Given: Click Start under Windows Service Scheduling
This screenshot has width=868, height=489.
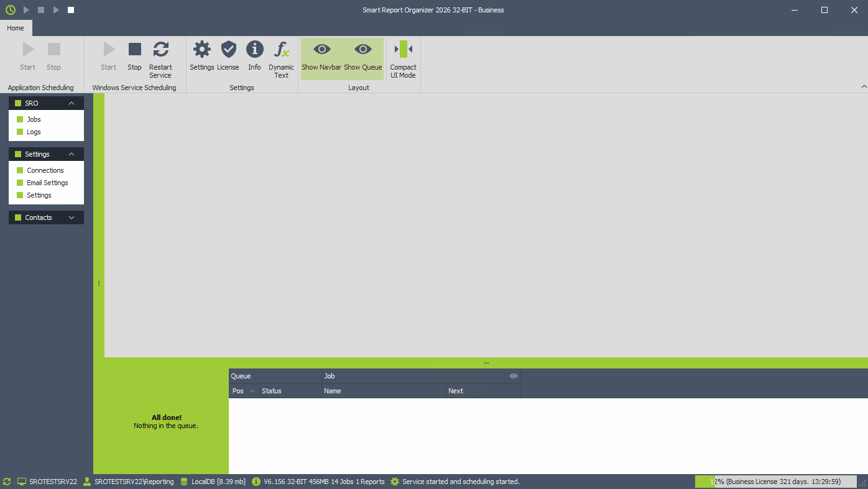Looking at the screenshot, I should pyautogui.click(x=109, y=56).
